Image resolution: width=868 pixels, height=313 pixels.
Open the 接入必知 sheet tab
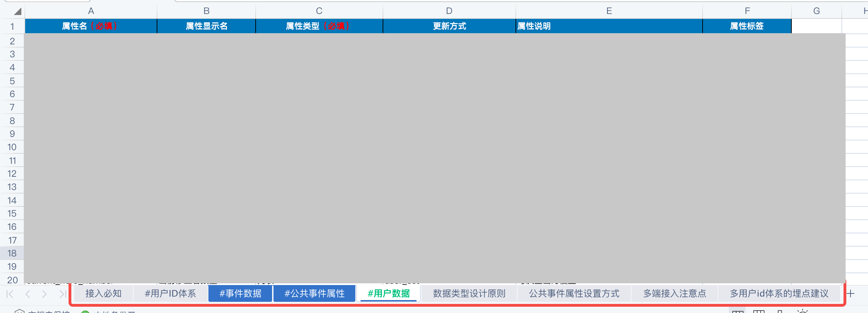click(x=104, y=293)
